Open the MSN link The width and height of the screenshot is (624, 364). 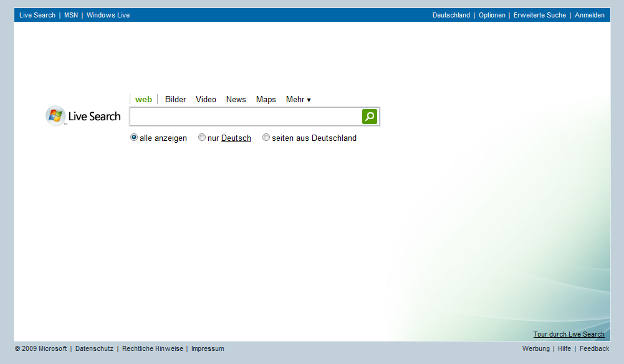(71, 15)
